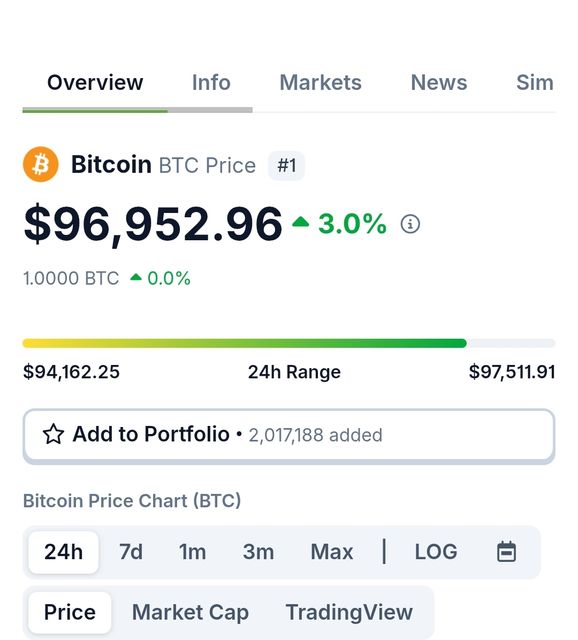Click the star icon in Add to Portfolio
The width and height of the screenshot is (578, 640).
tap(53, 434)
